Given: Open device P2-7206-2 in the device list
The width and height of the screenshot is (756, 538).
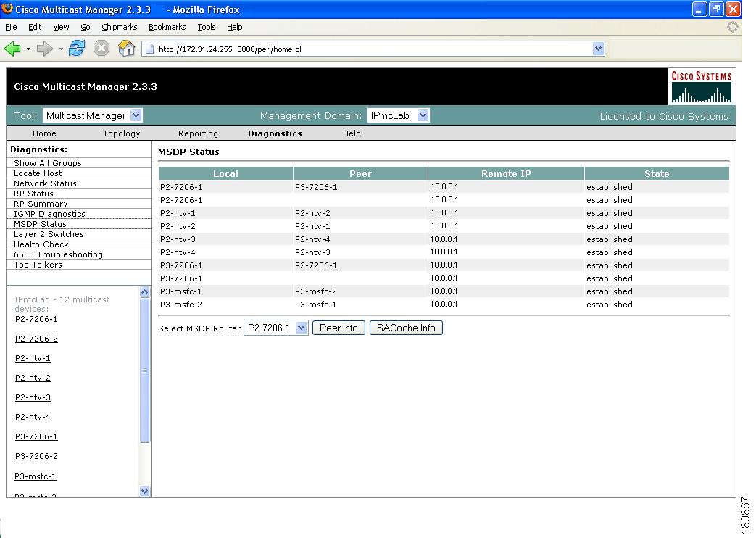Looking at the screenshot, I should [36, 339].
